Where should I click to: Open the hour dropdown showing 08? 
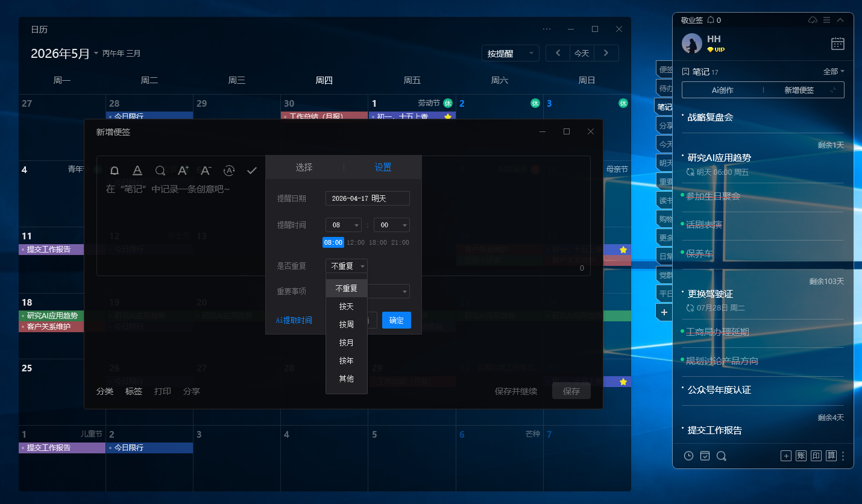coord(344,225)
